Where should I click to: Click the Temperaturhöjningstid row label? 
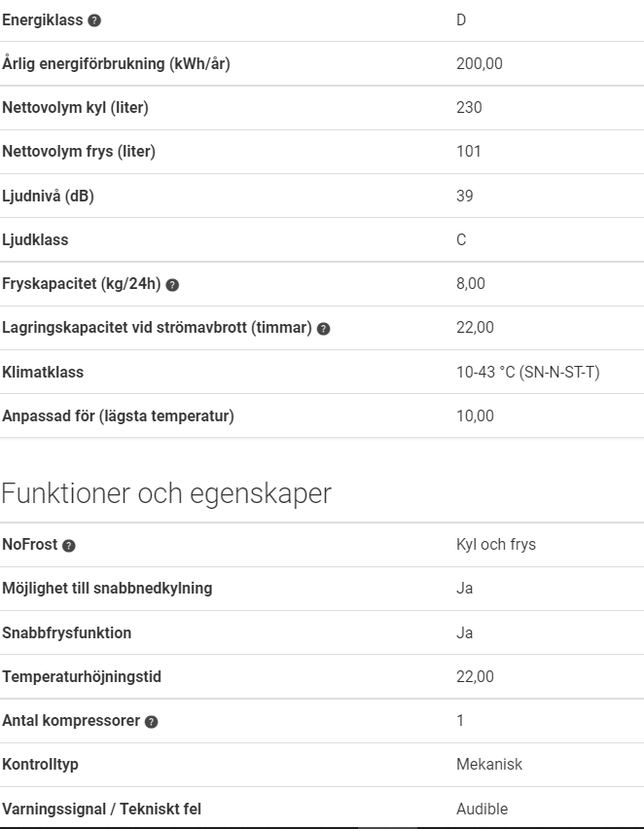(x=82, y=677)
